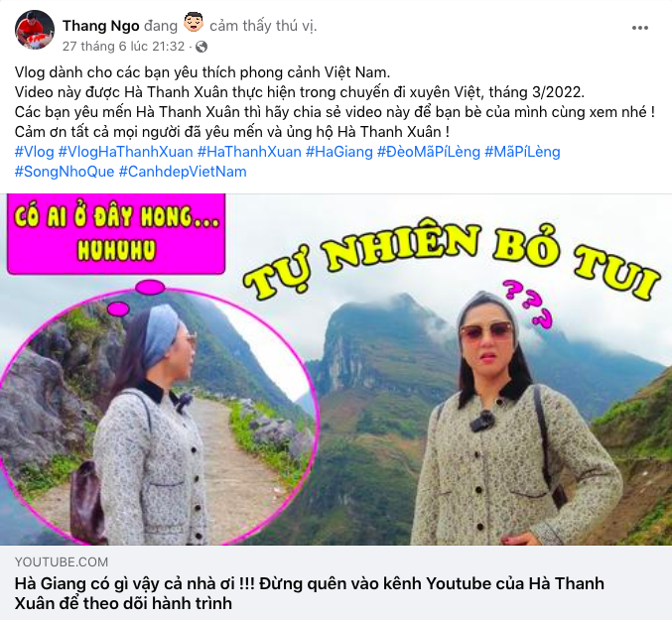
Task: Open the YouTube video thumbnail
Action: click(336, 369)
